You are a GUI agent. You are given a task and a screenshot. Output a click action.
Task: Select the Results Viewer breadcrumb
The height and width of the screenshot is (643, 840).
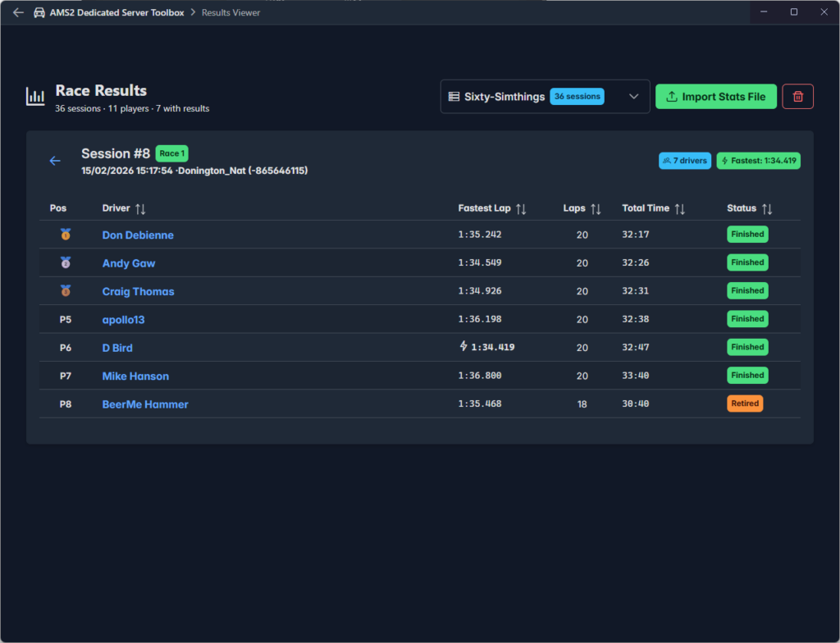[230, 12]
